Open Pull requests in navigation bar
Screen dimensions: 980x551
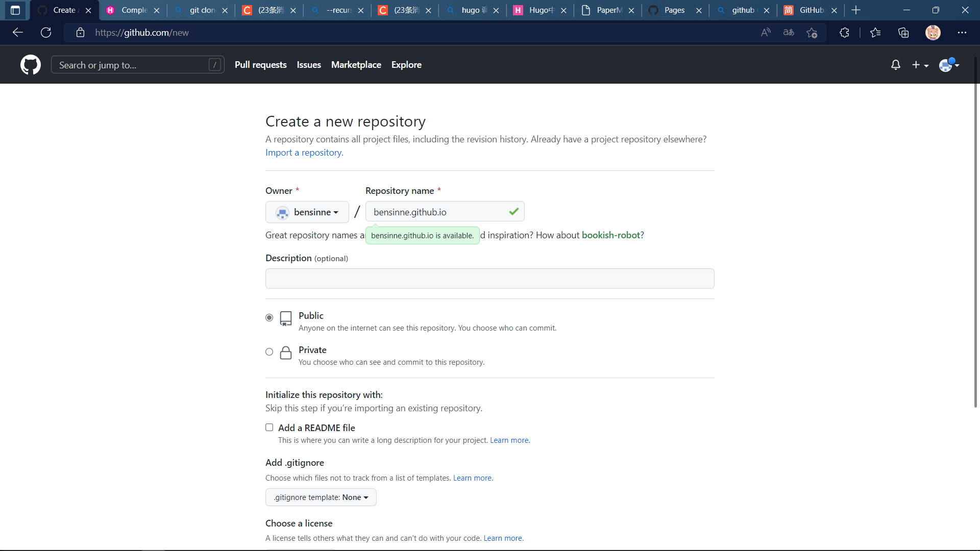(260, 65)
